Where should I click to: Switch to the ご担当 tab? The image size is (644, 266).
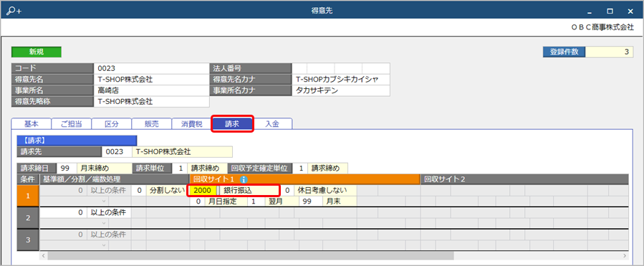click(71, 124)
